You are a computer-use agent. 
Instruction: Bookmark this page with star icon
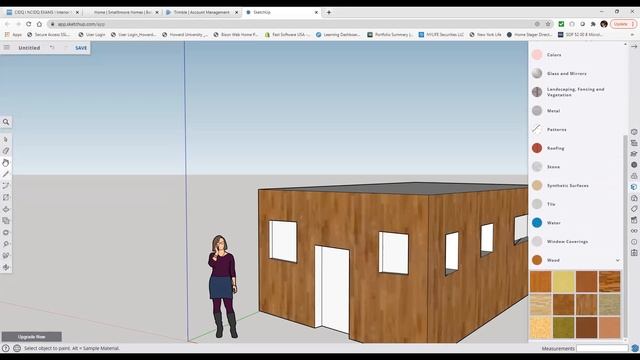click(548, 24)
